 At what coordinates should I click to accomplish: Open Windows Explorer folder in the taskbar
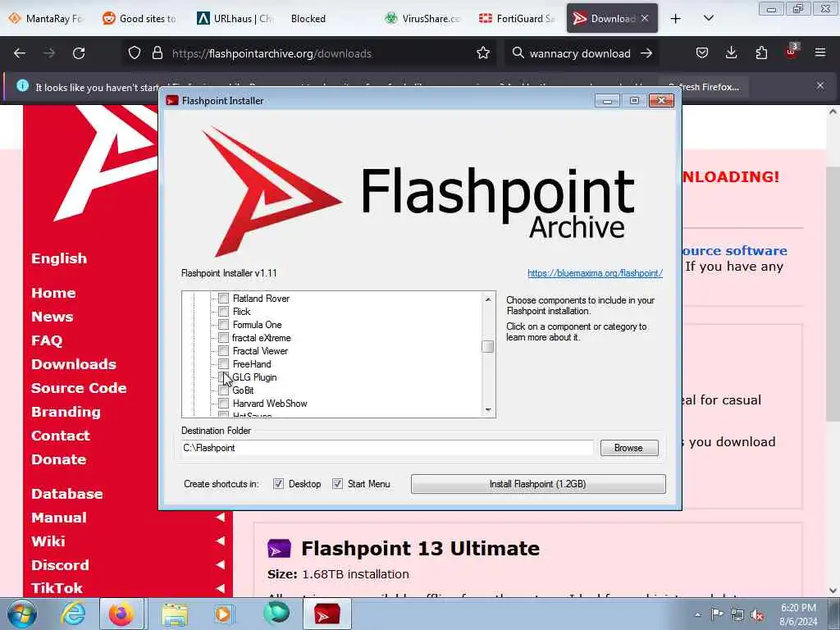tap(175, 615)
